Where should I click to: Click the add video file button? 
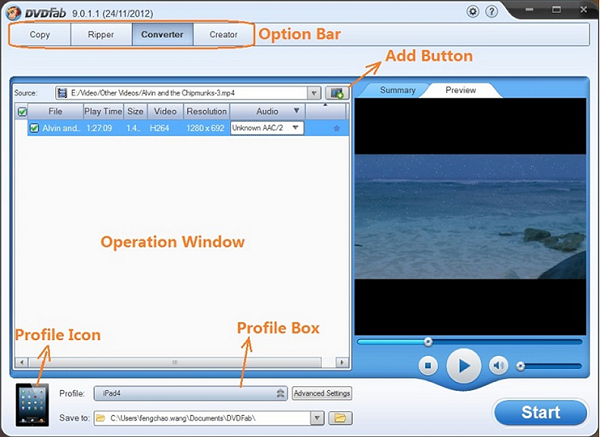pos(337,93)
